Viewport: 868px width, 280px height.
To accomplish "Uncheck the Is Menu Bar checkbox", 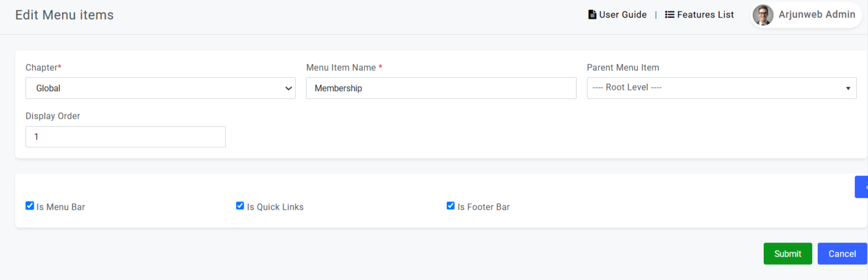I will pos(30,205).
